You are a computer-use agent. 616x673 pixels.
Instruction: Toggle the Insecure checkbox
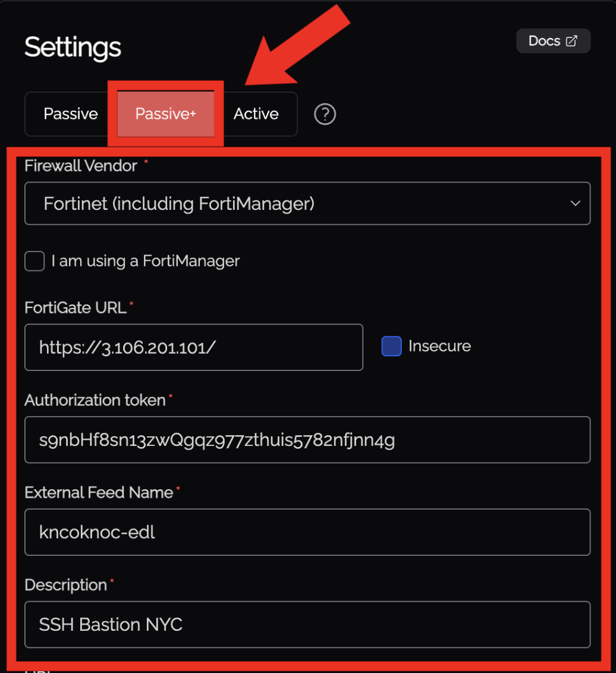point(391,346)
